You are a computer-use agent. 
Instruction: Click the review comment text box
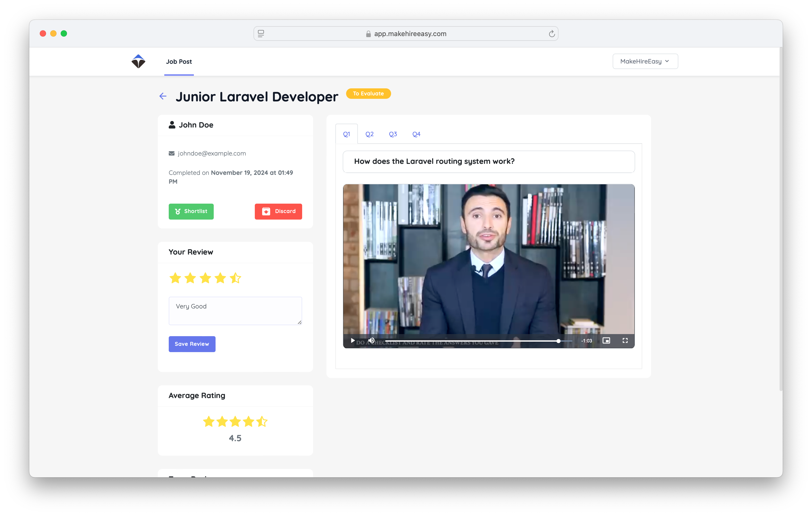pos(235,310)
